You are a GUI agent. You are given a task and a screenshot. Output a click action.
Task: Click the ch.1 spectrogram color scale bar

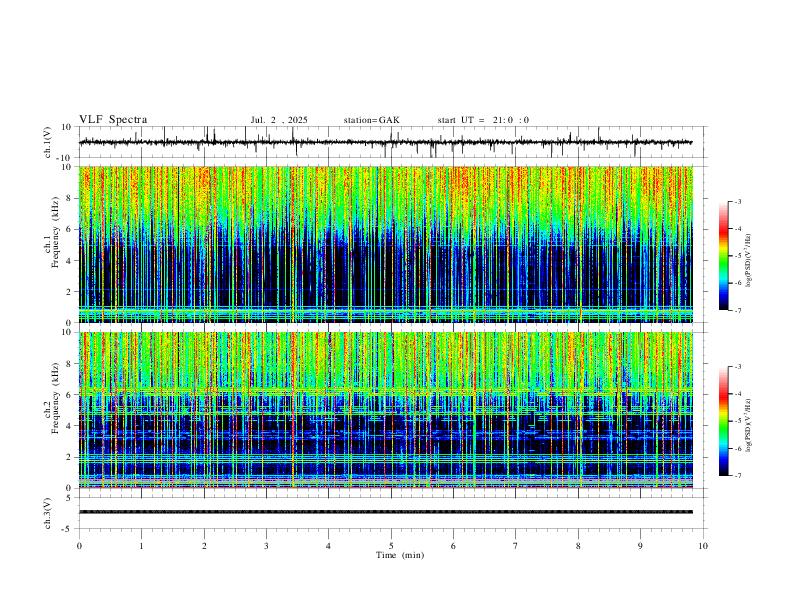click(723, 256)
